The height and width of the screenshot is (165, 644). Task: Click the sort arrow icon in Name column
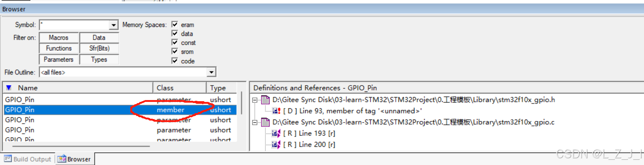pyautogui.click(x=9, y=88)
